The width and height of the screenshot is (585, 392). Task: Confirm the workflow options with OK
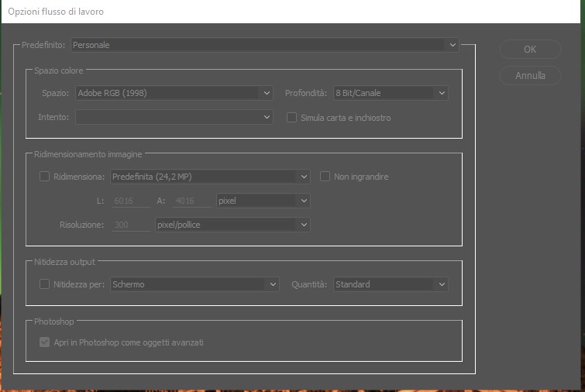530,50
